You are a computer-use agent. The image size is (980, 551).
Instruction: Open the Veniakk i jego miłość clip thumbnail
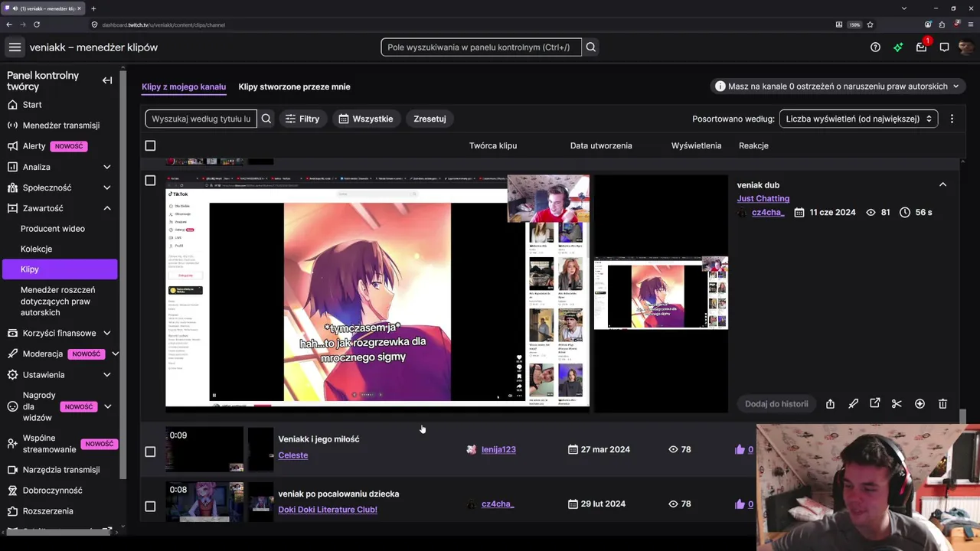205,449
